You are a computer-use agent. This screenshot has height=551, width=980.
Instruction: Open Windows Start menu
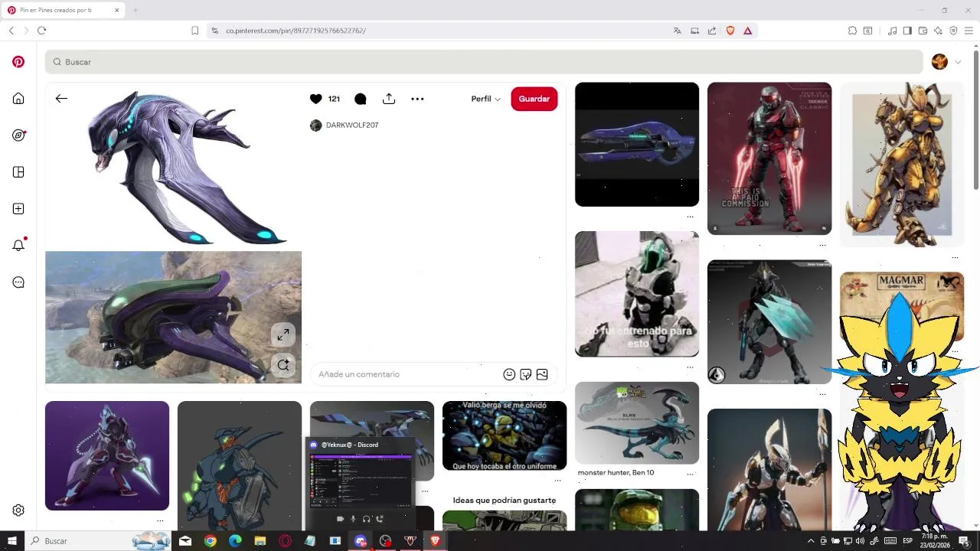click(x=11, y=541)
